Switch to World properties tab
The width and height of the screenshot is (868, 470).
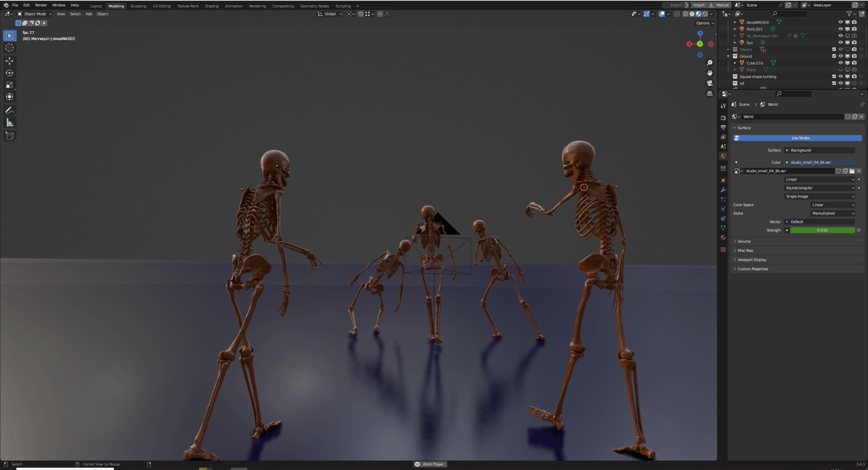(722, 156)
